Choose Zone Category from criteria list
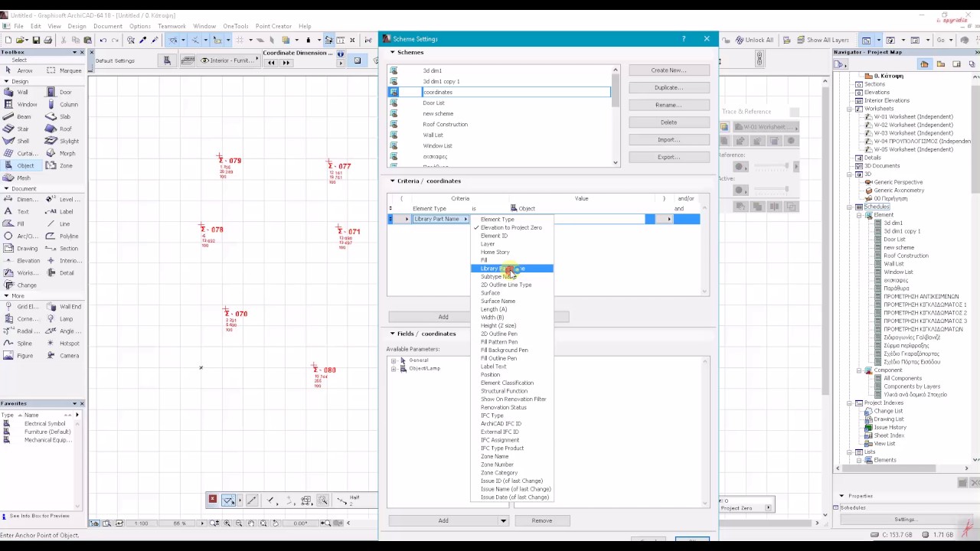This screenshot has height=551, width=980. 511,473
